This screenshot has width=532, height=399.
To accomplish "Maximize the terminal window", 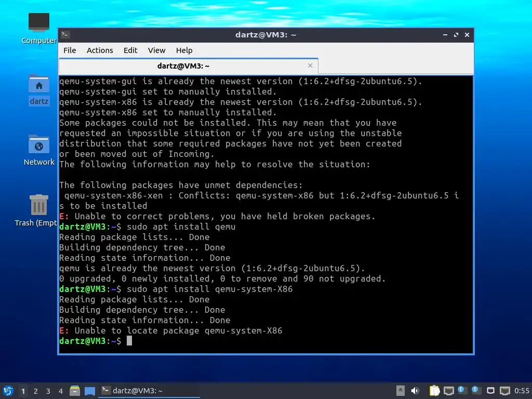I will pos(456,35).
